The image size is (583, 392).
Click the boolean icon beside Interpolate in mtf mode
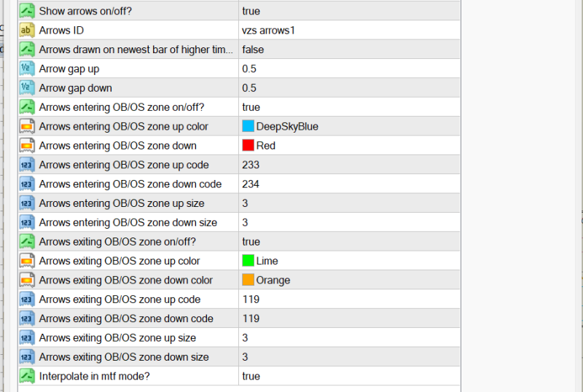click(x=27, y=376)
